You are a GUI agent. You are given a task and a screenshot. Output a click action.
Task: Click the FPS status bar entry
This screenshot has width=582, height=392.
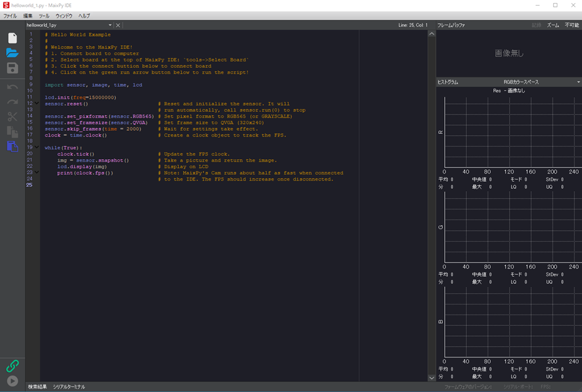coord(546,387)
